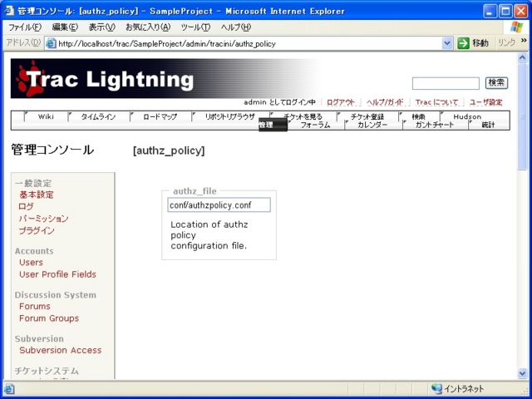Click the page icon in address bar
Viewport: 532px width, 399px height.
(x=51, y=43)
